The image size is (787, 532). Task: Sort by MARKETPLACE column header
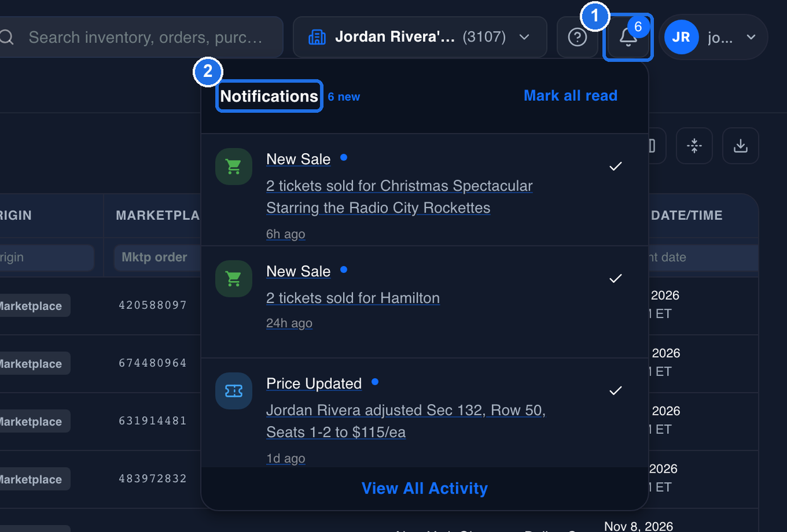pyautogui.click(x=158, y=216)
